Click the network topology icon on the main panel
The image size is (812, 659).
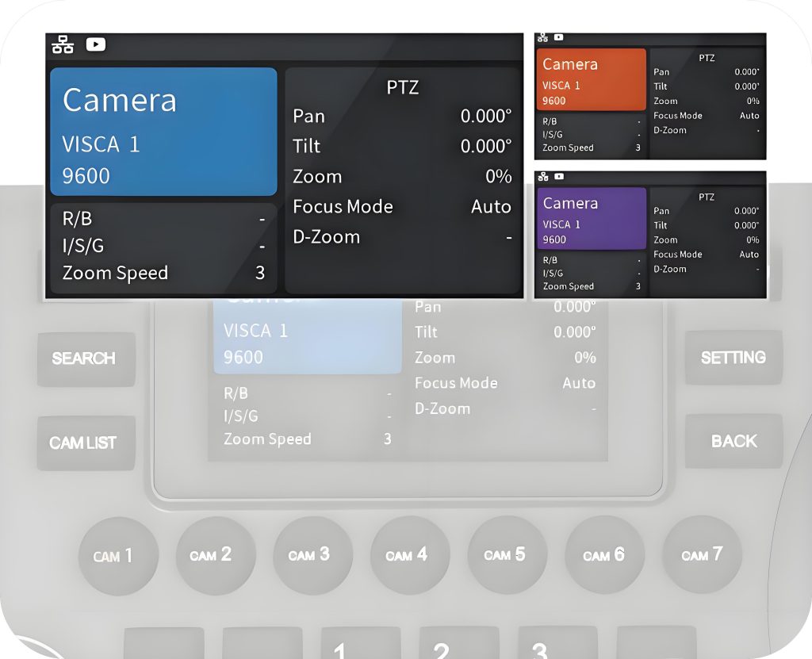(x=63, y=44)
